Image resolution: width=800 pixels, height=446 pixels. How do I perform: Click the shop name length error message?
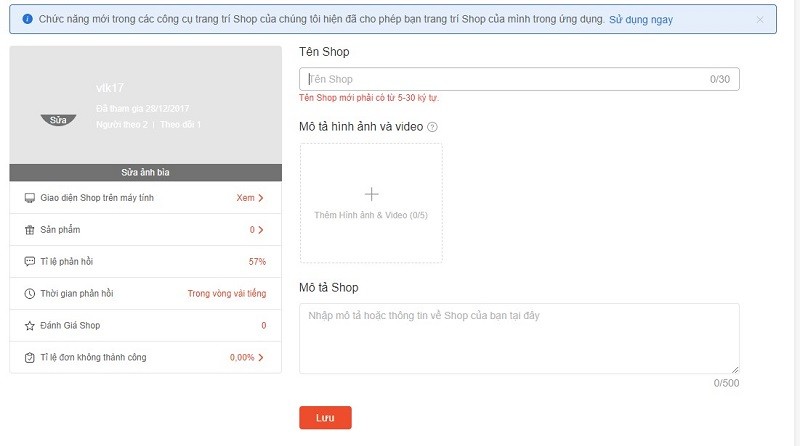[x=369, y=97]
